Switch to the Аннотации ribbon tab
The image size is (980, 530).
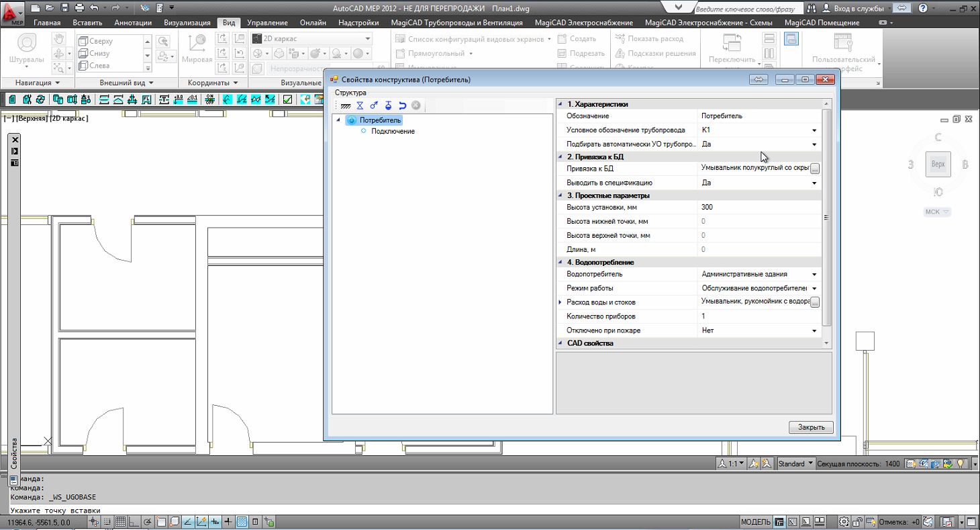pos(133,22)
